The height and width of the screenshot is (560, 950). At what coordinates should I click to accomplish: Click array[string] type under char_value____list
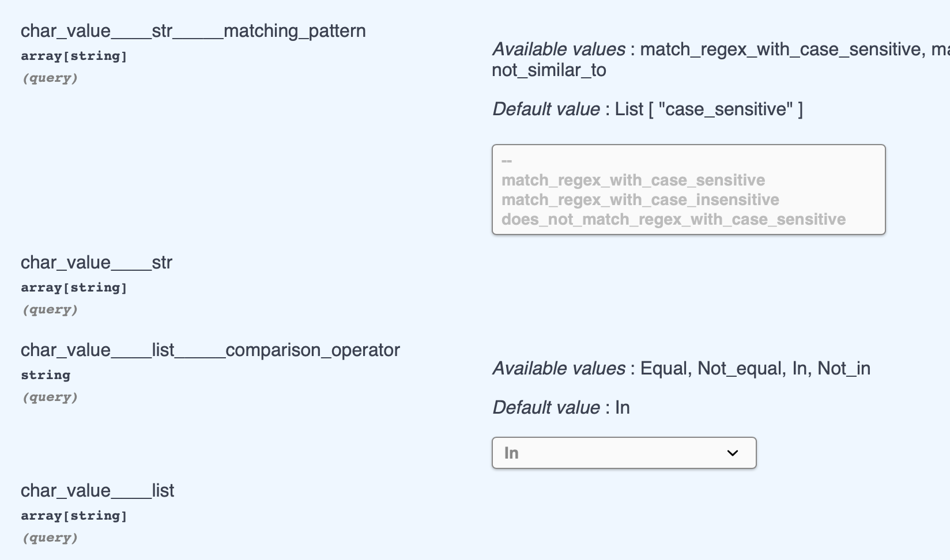[74, 516]
